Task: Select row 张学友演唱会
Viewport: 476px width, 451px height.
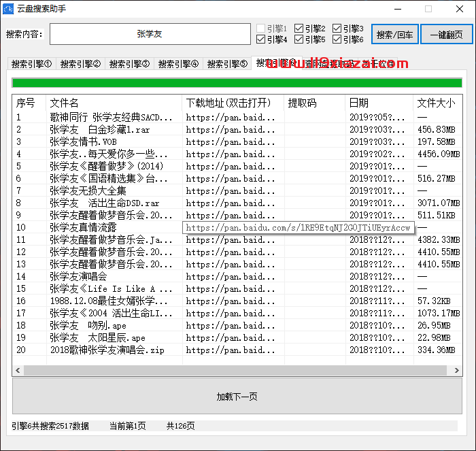Action: [237, 276]
